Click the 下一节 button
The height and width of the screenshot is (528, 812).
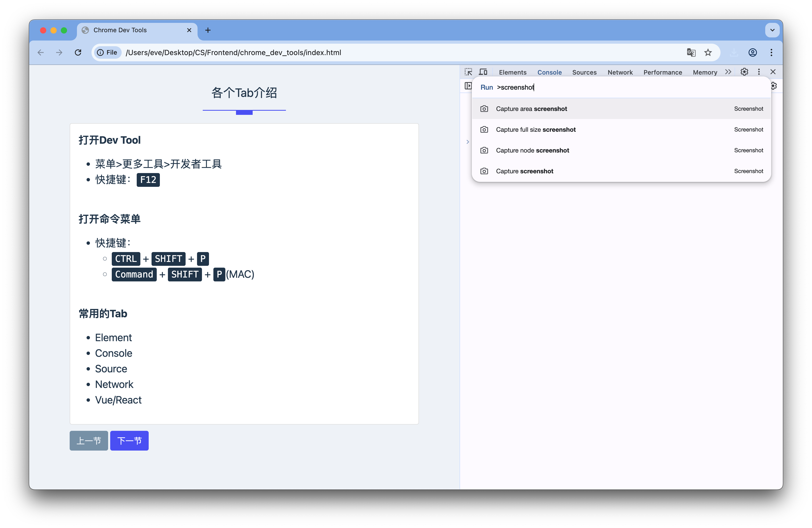[x=129, y=441]
